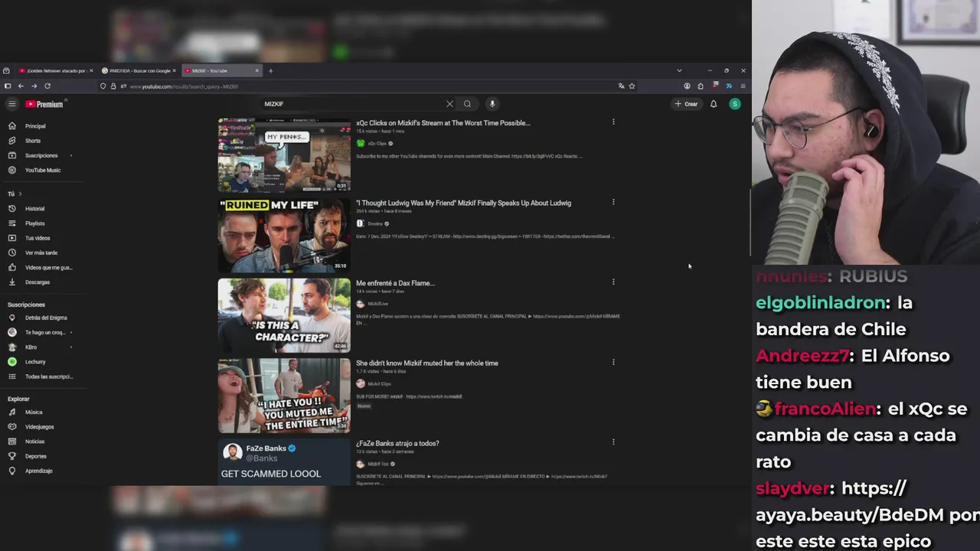The image size is (980, 551).
Task: Open the Crear create button
Action: [687, 104]
